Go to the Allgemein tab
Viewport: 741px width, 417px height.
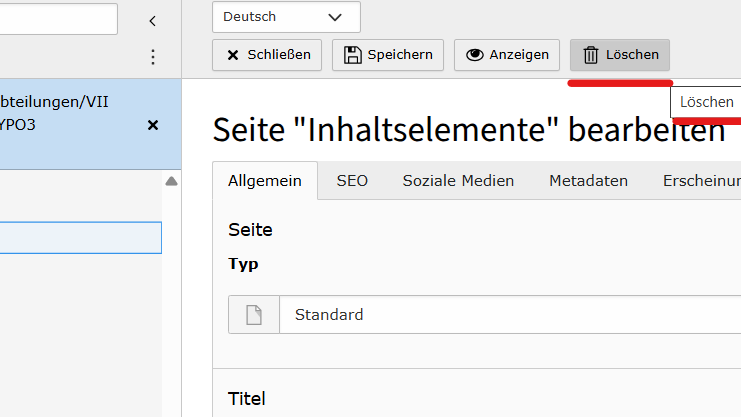point(265,181)
